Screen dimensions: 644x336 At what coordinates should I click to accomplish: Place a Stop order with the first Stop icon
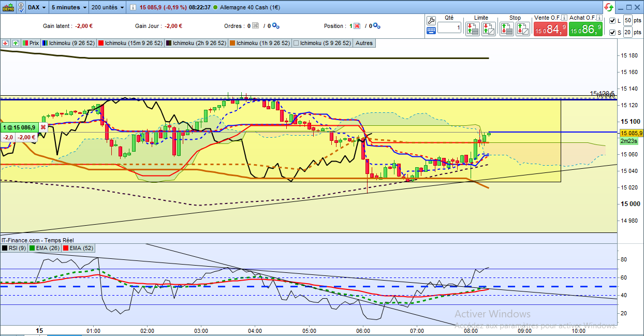click(x=506, y=29)
